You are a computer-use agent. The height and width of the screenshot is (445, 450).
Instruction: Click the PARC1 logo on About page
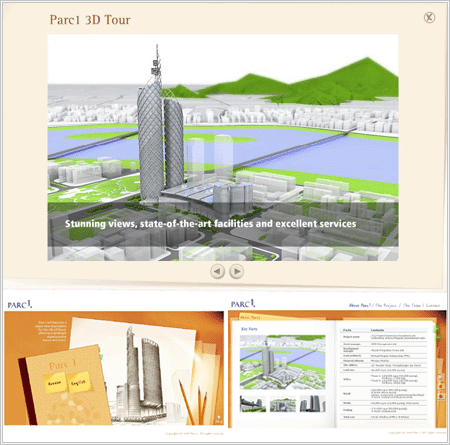coord(243,304)
